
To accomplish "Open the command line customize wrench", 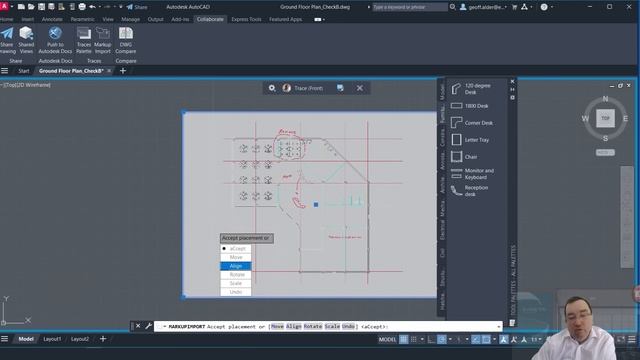I will (148, 326).
